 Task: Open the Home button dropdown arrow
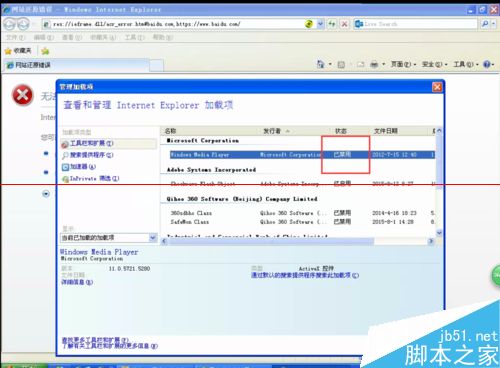coord(330,64)
